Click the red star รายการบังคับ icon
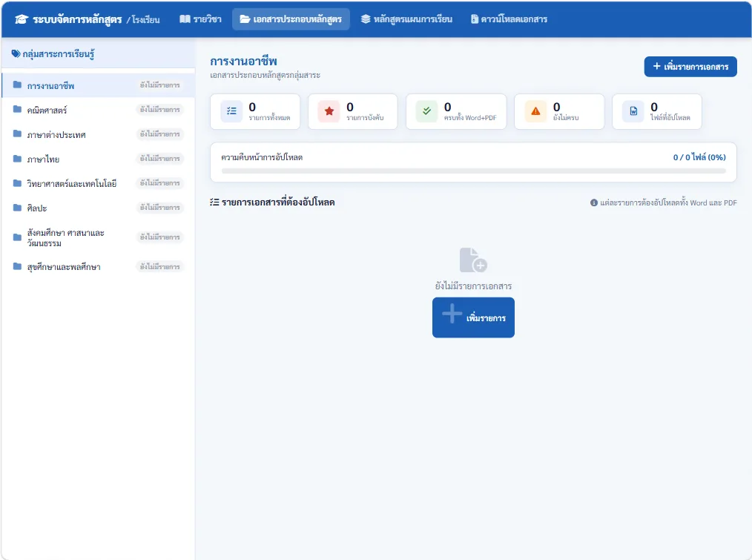Viewport: 752px width, 560px height. coord(329,111)
